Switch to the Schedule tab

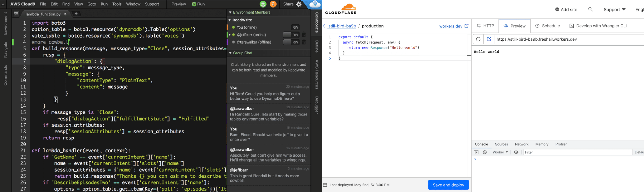click(x=548, y=26)
